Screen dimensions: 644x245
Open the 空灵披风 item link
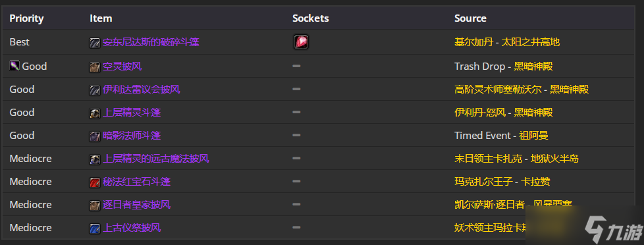tap(122, 66)
